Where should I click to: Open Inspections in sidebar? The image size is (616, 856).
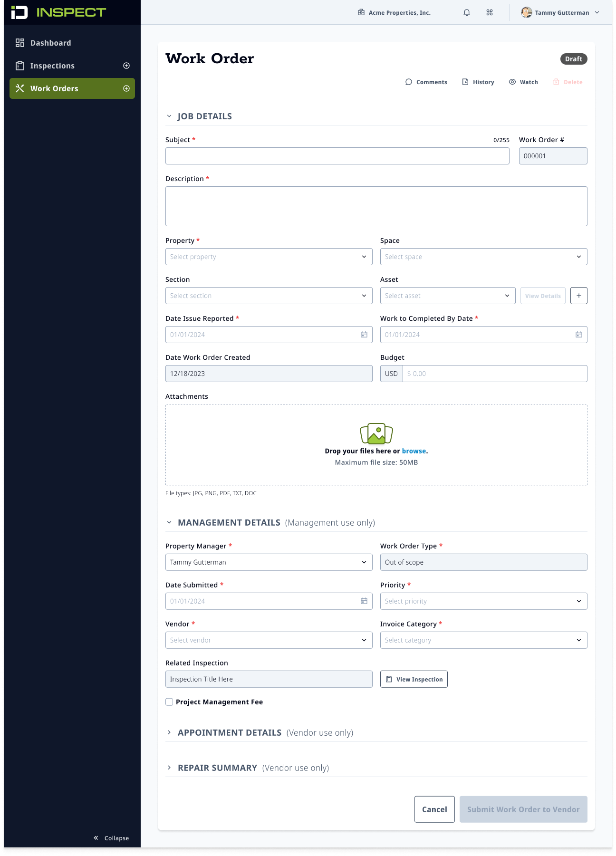[x=72, y=66]
